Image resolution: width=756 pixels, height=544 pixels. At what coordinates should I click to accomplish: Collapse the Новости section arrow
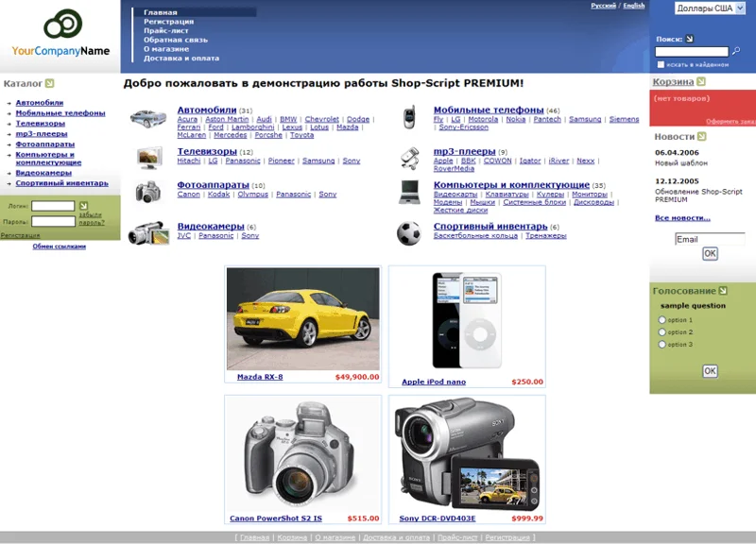pos(702,137)
